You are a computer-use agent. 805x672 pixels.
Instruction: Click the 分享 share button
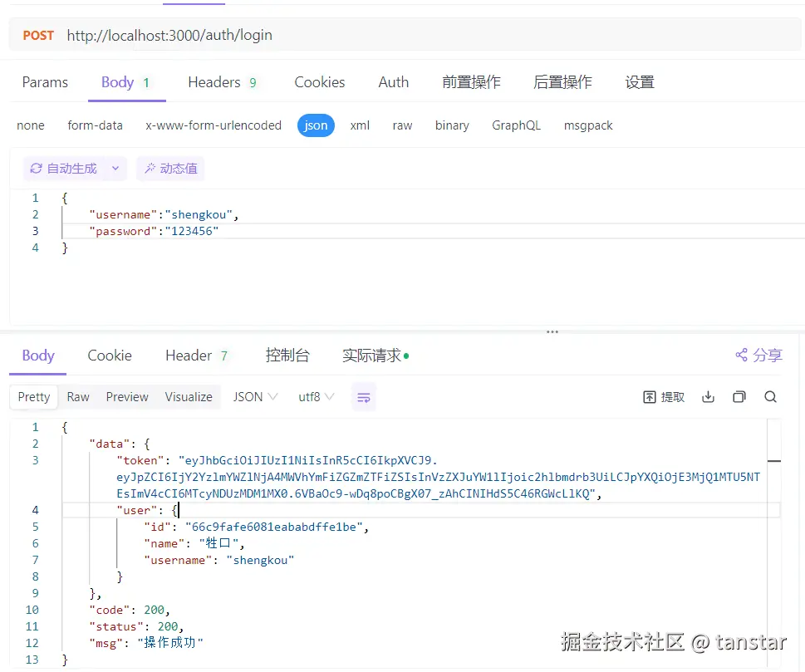click(758, 356)
